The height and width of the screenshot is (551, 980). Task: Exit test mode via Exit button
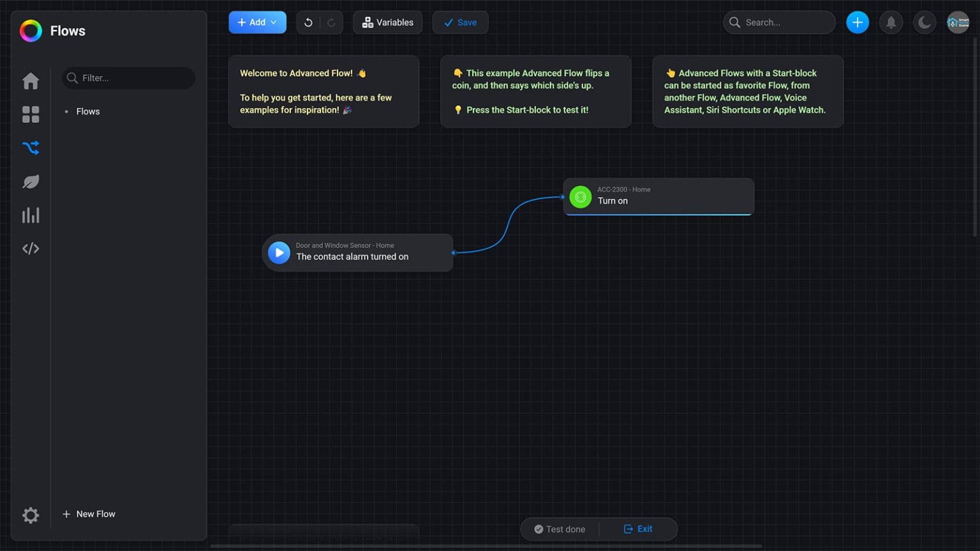pos(638,529)
